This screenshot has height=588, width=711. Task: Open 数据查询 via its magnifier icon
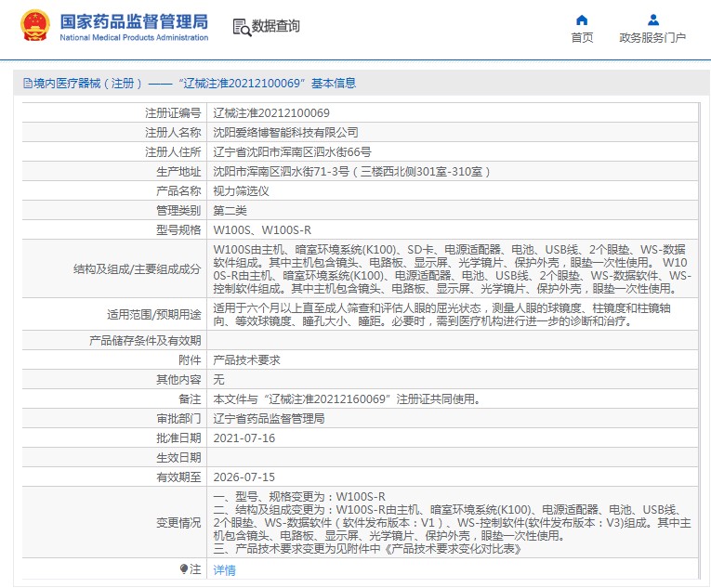pyautogui.click(x=241, y=26)
